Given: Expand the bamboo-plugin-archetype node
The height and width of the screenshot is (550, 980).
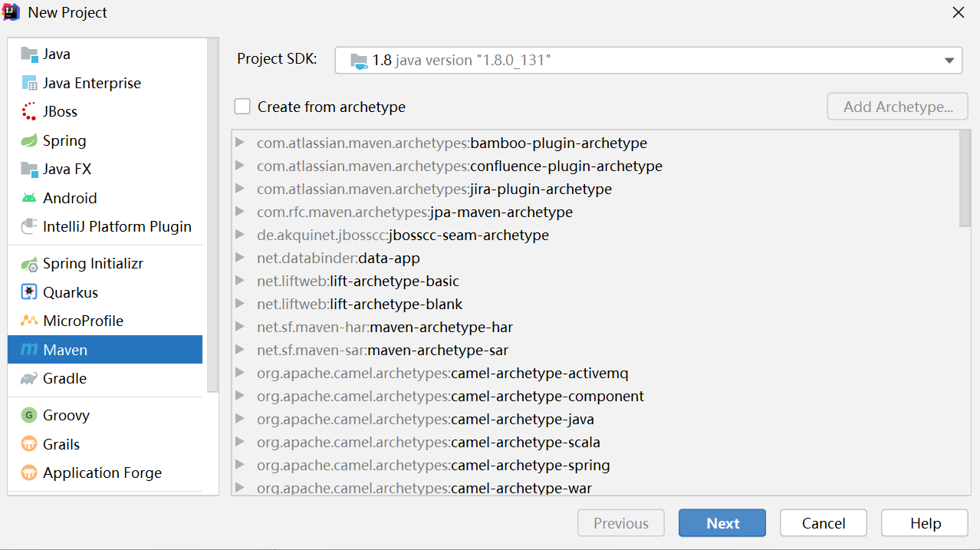Looking at the screenshot, I should pos(240,143).
